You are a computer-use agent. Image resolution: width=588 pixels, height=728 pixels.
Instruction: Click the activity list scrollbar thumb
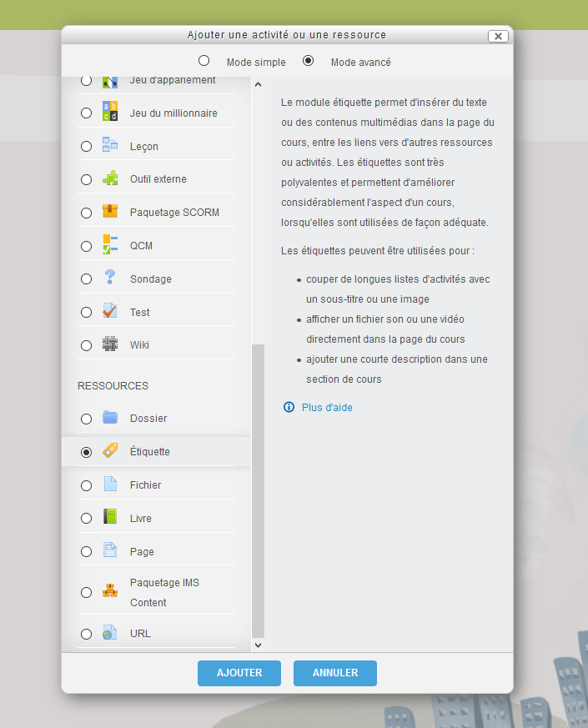(258, 490)
